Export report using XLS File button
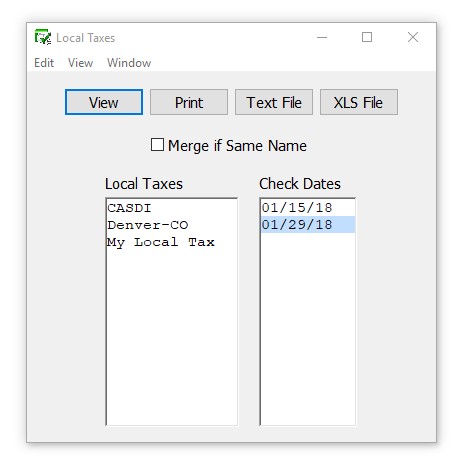This screenshot has height=471, width=461. [x=359, y=102]
